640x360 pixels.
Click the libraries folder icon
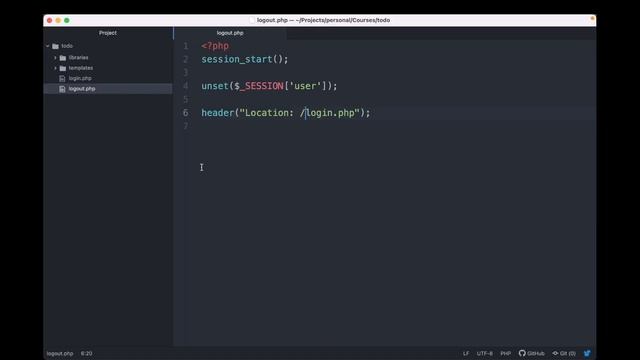pyautogui.click(x=63, y=58)
